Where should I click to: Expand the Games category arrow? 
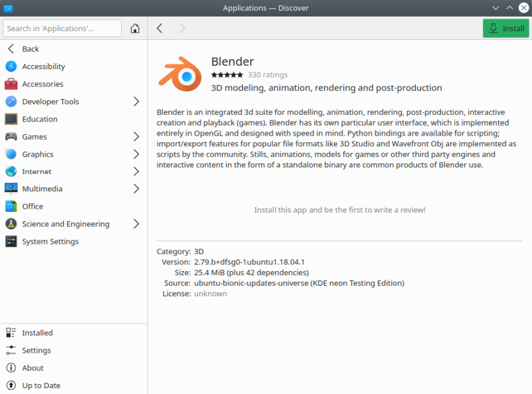pyautogui.click(x=136, y=136)
